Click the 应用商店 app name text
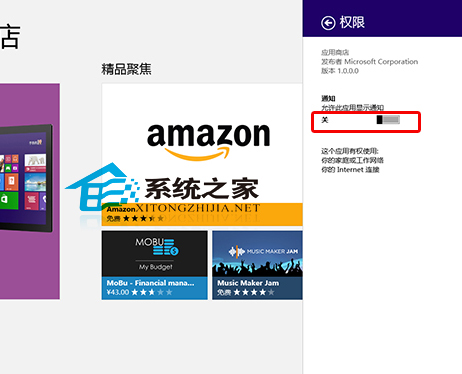 [x=335, y=52]
